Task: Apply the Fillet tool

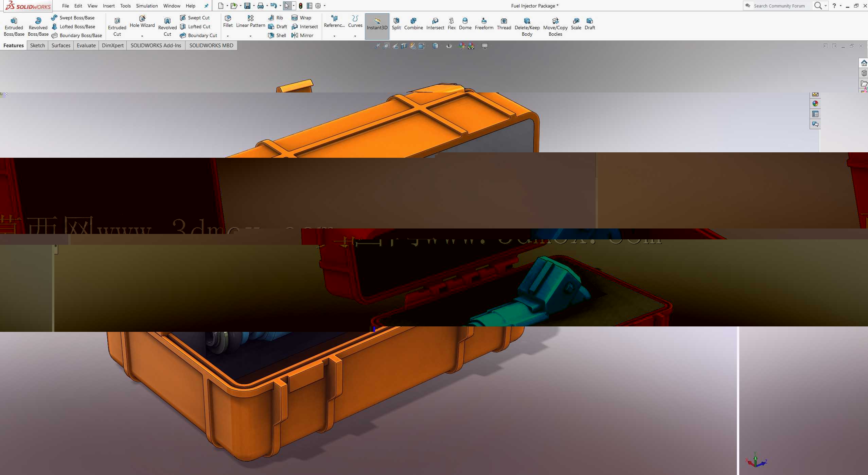Action: 228,21
